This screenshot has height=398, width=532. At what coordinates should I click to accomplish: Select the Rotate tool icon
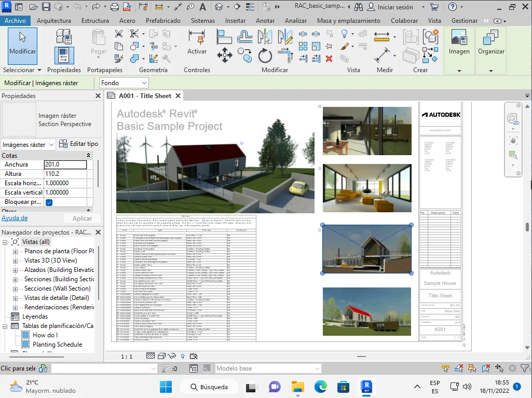pyautogui.click(x=265, y=56)
